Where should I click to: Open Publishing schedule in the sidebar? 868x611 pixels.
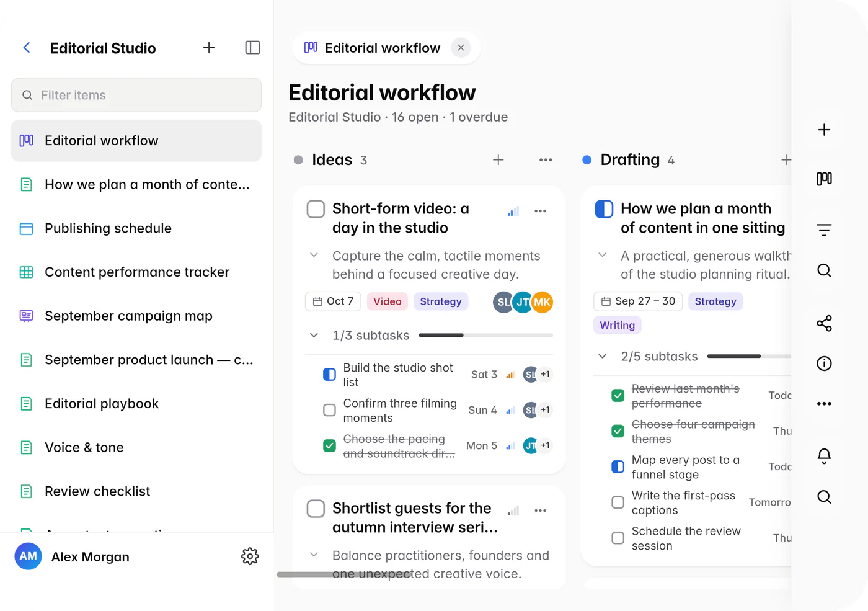136,228
